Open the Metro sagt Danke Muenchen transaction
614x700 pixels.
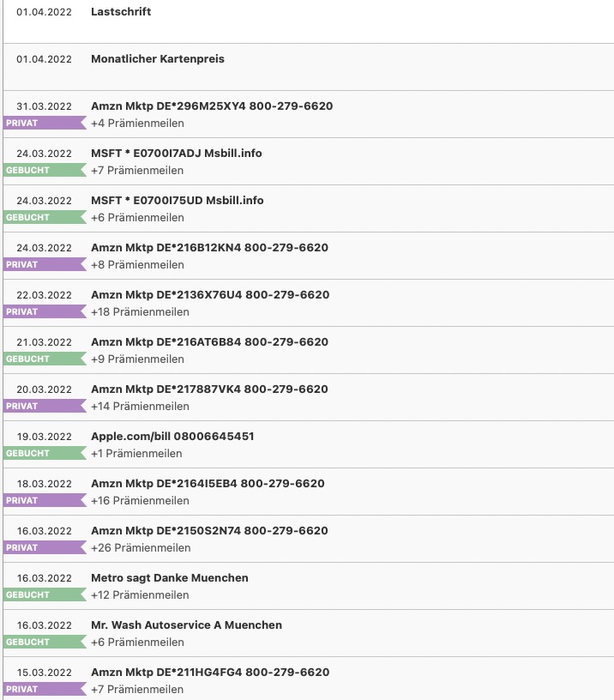point(170,577)
